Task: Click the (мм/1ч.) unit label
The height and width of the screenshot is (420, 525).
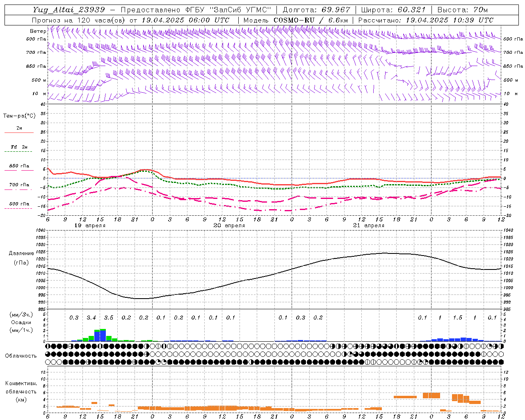Action: (21, 330)
